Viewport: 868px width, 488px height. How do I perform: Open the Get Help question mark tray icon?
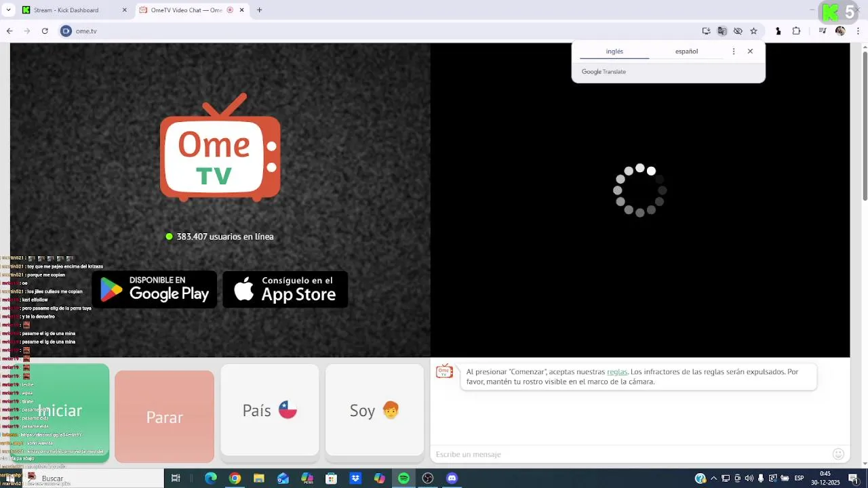click(x=701, y=479)
